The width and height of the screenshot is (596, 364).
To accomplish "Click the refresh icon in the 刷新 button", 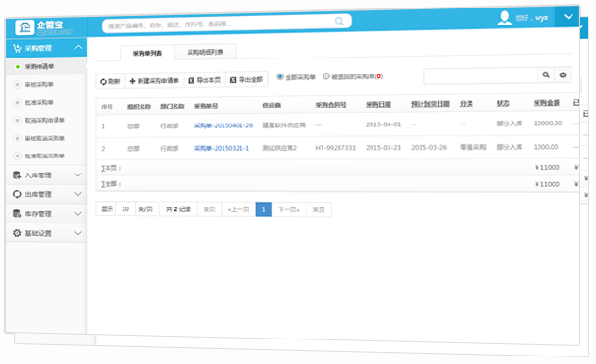I will 103,82.
